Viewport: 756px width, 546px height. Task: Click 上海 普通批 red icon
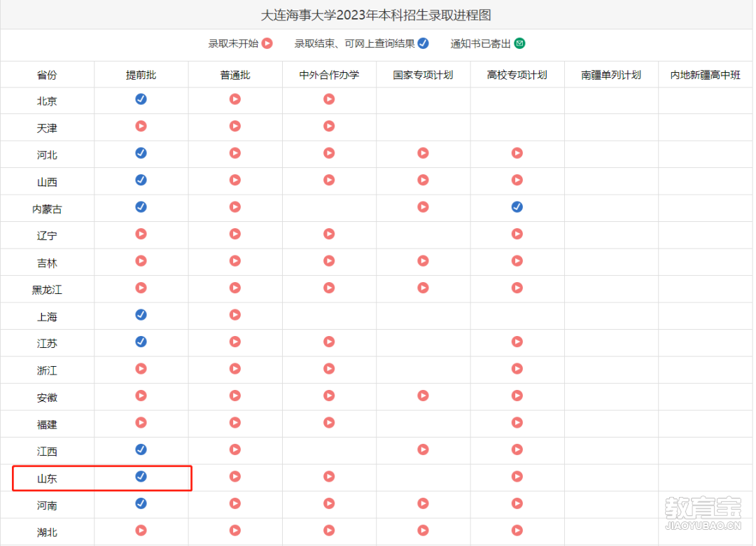[234, 314]
